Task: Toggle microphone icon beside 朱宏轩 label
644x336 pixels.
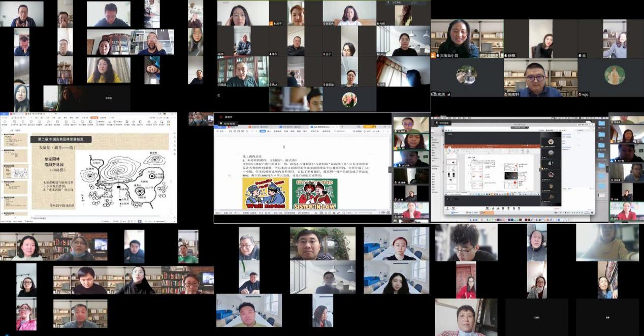Action: 506,94
